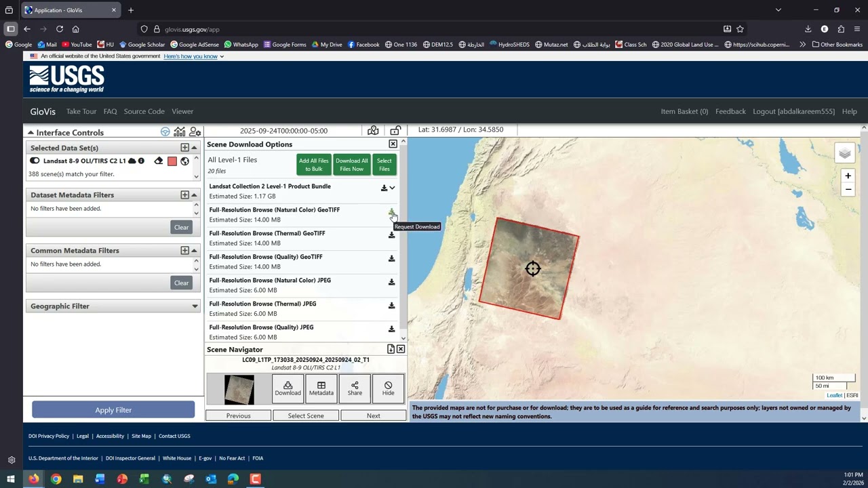Open the map layers control
This screenshot has height=488, width=868.
[845, 153]
